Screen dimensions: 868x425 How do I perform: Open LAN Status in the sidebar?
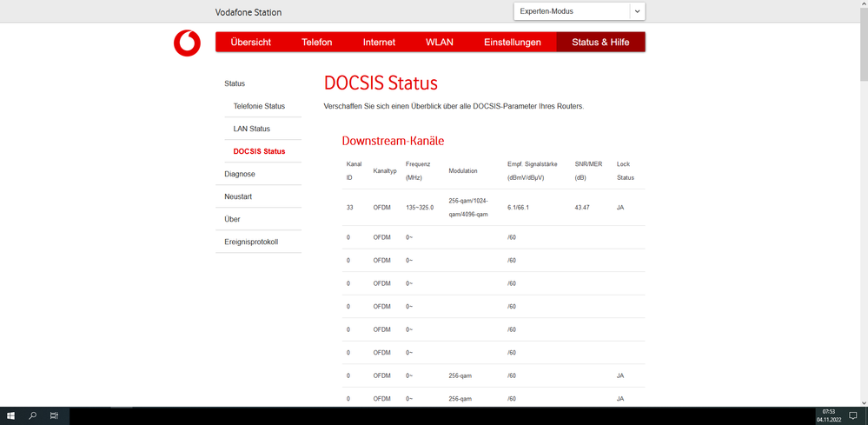tap(252, 129)
